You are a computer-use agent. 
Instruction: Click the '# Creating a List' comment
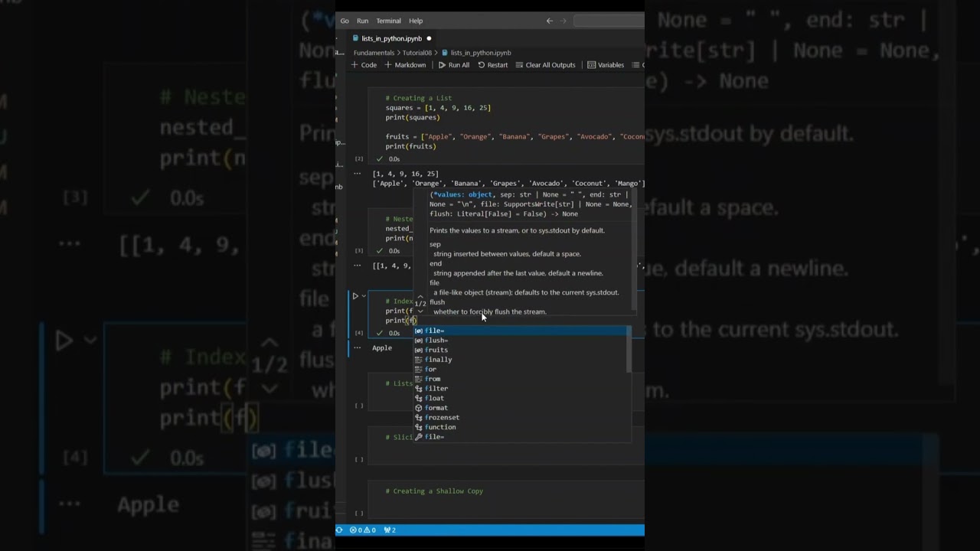[x=419, y=98]
